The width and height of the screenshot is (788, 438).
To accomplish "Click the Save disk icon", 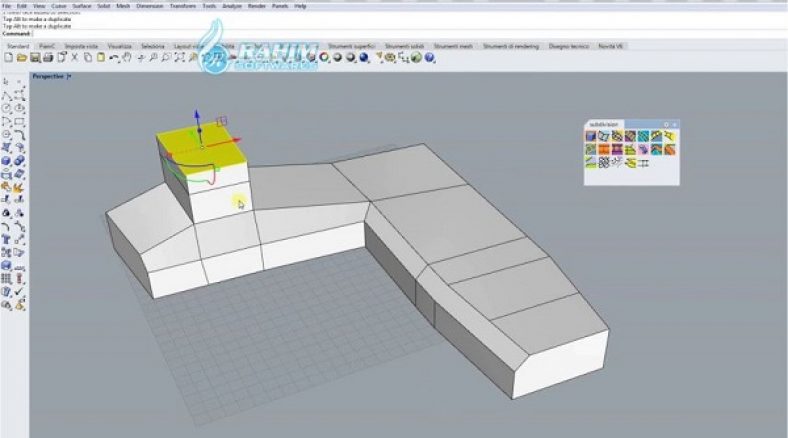I will pyautogui.click(x=35, y=58).
